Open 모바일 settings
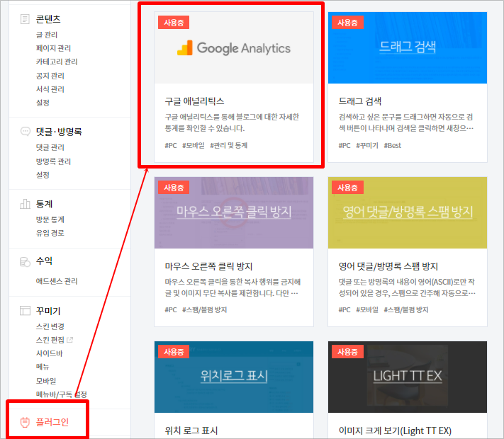 pos(46,381)
